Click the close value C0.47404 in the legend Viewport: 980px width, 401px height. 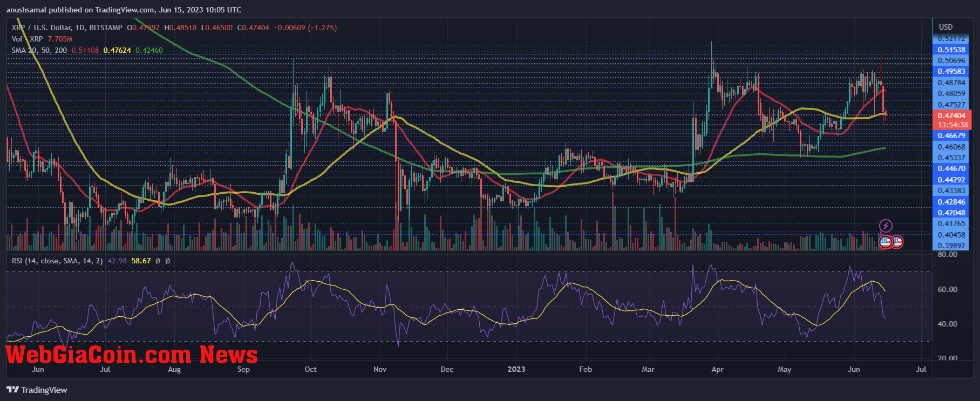(253, 28)
